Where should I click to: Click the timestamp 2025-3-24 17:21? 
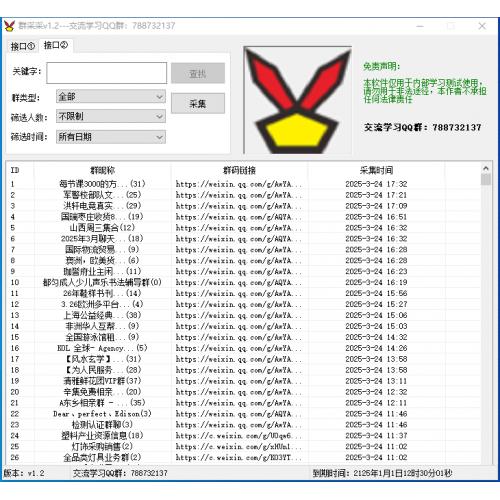tap(376, 195)
